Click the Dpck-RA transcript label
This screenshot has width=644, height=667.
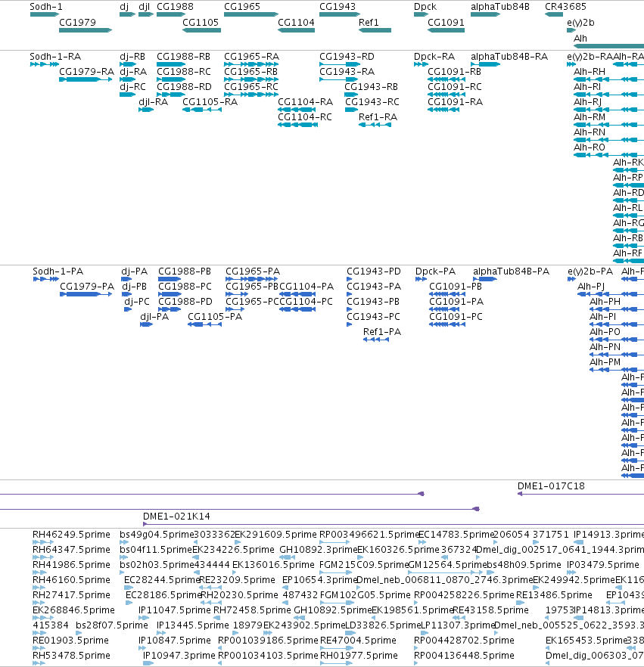click(434, 57)
